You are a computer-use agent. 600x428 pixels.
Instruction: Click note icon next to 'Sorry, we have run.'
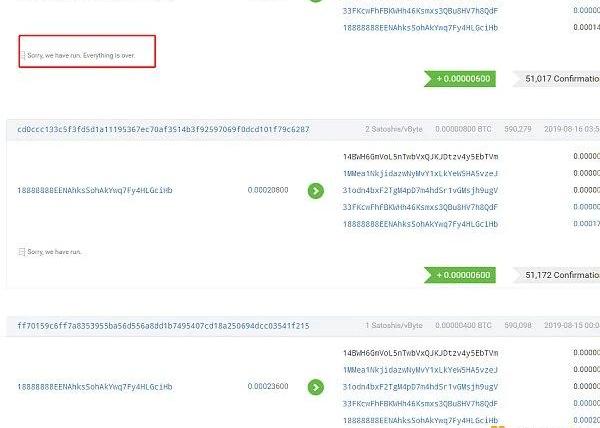[22, 252]
